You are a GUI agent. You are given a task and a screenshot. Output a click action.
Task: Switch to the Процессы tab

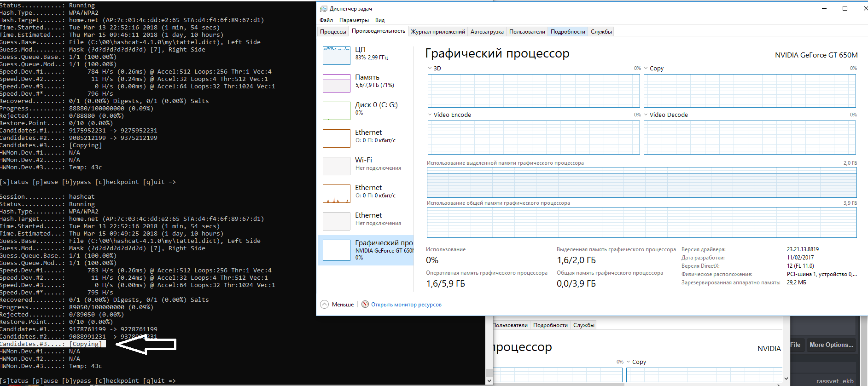333,32
